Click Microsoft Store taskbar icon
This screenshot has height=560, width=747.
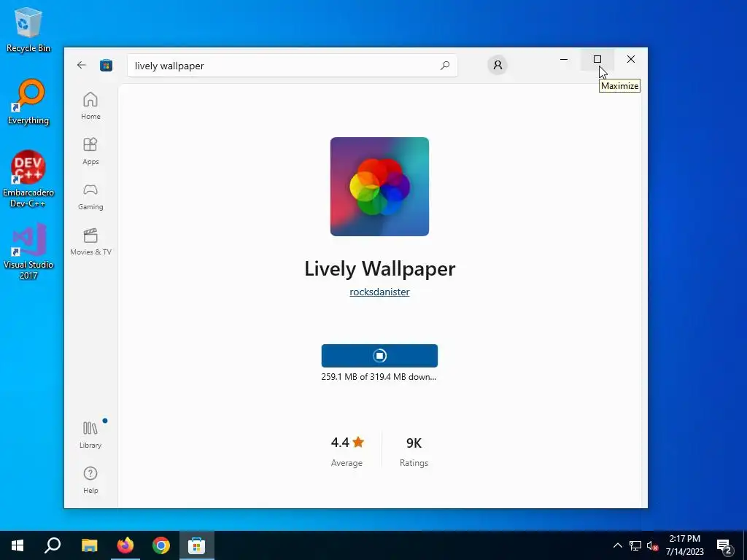pyautogui.click(x=197, y=545)
